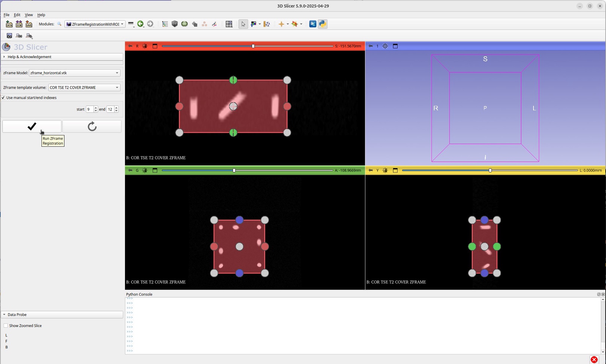Open the Volumes module cube icon
Viewport: 606px width, 364px height.
pos(175,24)
